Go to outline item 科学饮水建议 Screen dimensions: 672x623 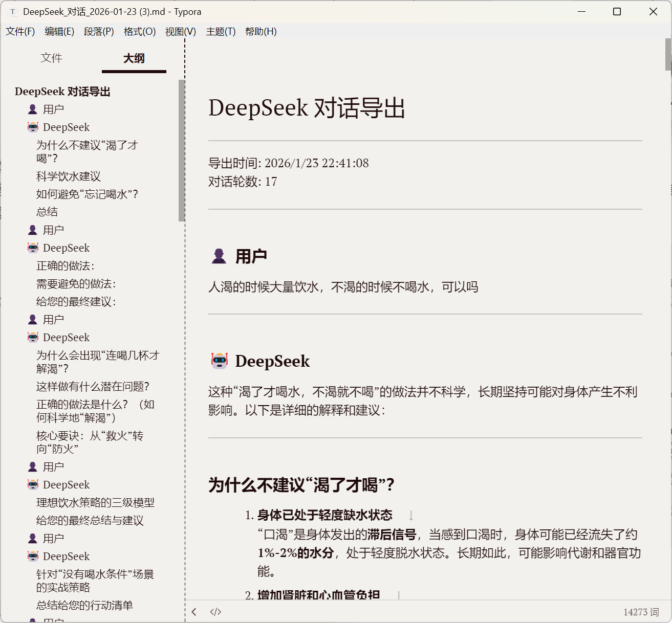[x=69, y=176]
